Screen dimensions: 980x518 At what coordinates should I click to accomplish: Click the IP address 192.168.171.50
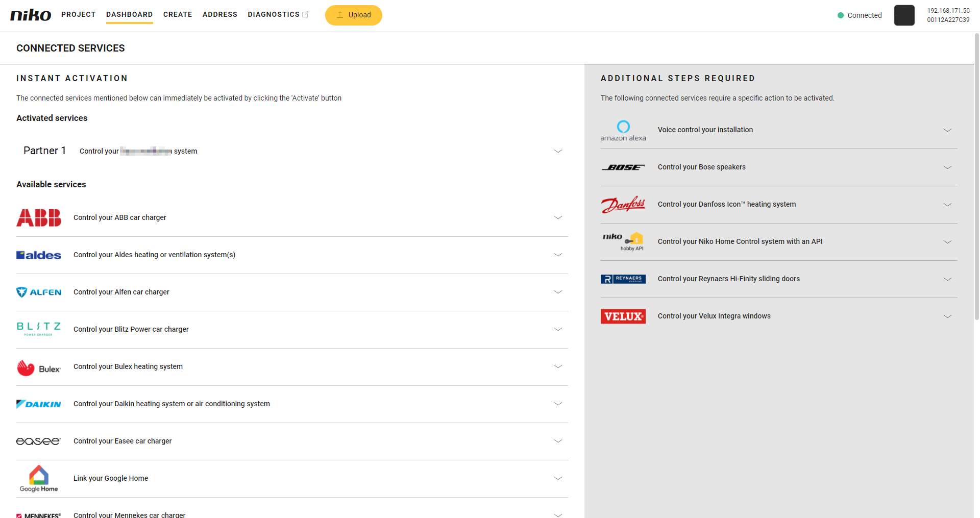(x=948, y=11)
